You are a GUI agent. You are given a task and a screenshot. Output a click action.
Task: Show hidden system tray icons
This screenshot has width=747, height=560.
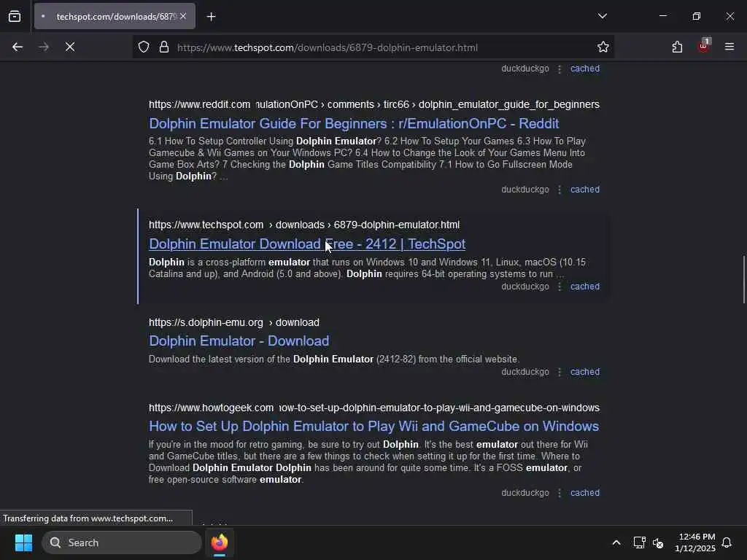tap(616, 542)
